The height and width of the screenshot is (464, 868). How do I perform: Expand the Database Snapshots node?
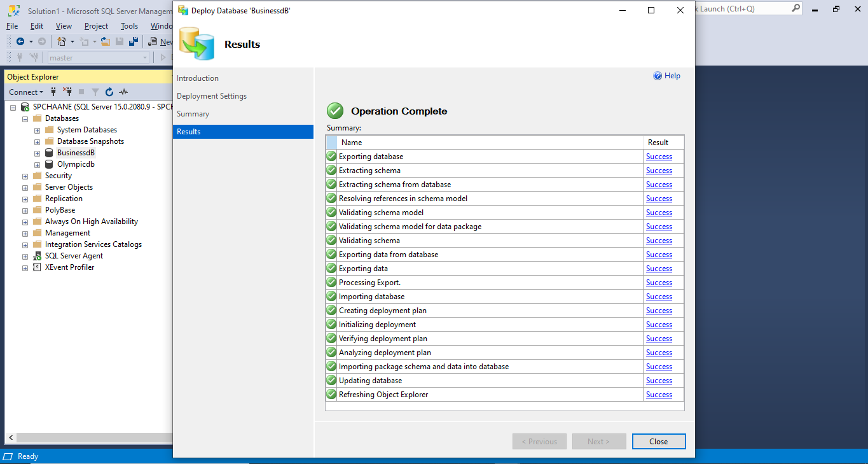[37, 141]
